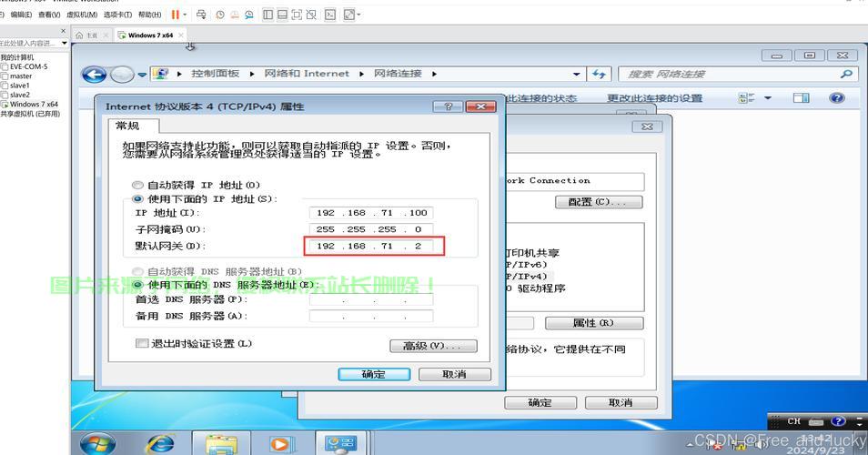
Task: Open the snapshot manager icon
Action: 249,15
